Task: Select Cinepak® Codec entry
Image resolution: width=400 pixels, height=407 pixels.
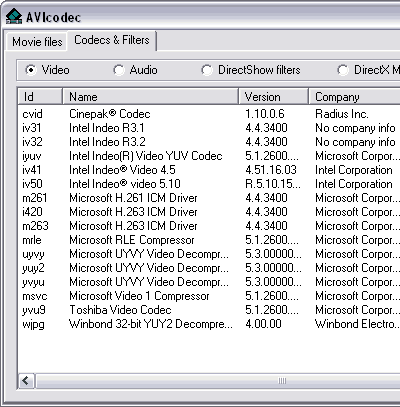Action: (110, 114)
